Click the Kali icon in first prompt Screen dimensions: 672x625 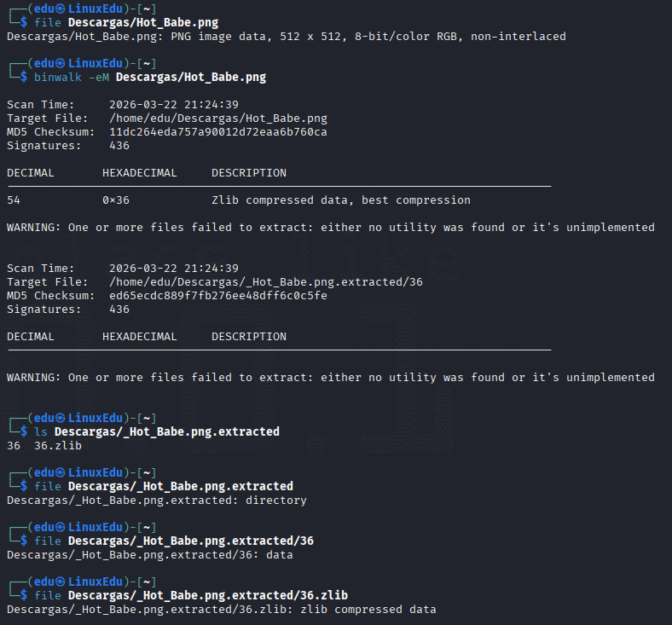click(61, 9)
